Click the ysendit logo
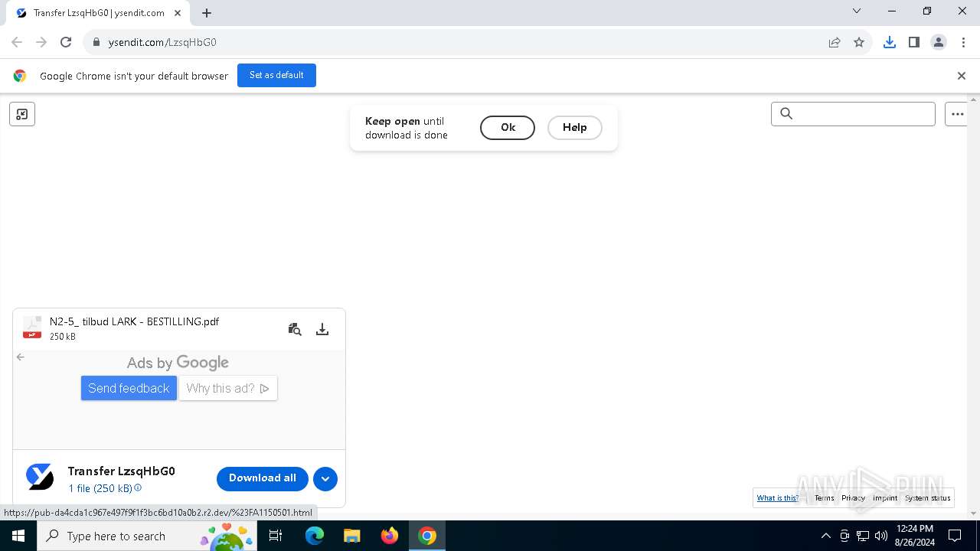 pos(40,477)
